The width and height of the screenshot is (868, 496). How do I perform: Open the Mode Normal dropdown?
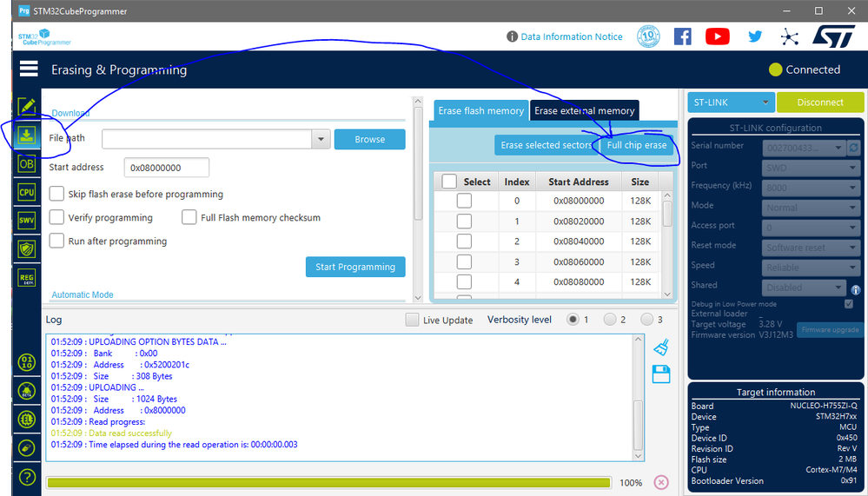[811, 208]
